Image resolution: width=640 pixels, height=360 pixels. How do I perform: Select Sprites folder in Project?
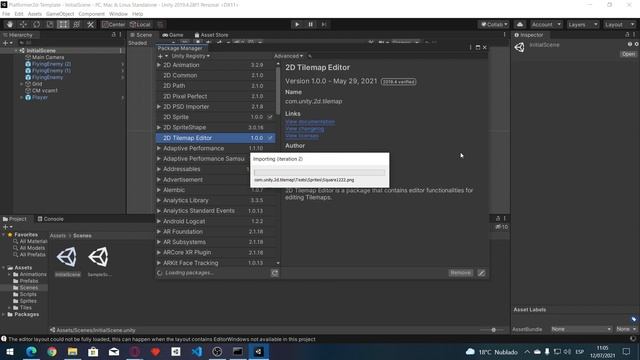coord(28,301)
